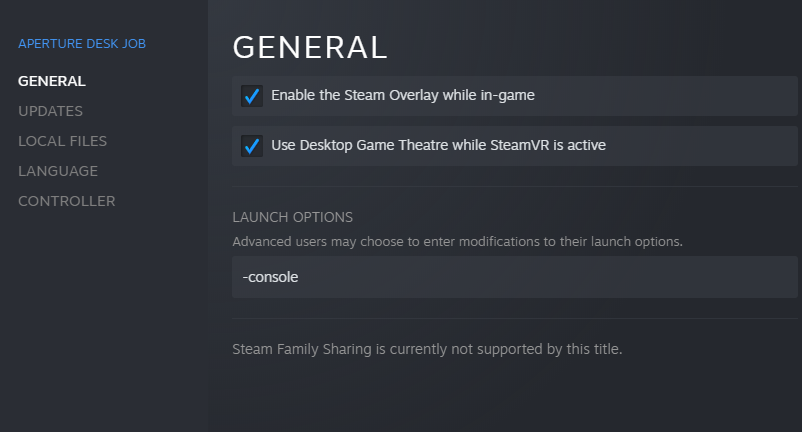This screenshot has height=432, width=802.
Task: Click the Steam Family Sharing notice text
Action: point(427,350)
